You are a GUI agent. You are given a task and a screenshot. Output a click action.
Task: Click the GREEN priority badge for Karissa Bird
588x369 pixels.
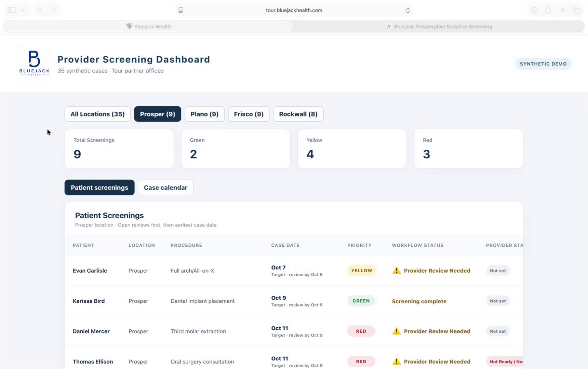click(x=361, y=301)
